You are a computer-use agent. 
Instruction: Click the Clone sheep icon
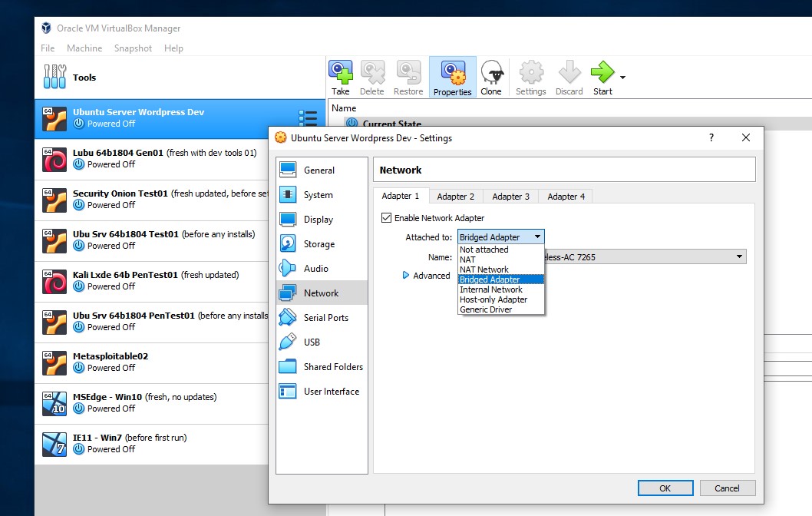(491, 78)
